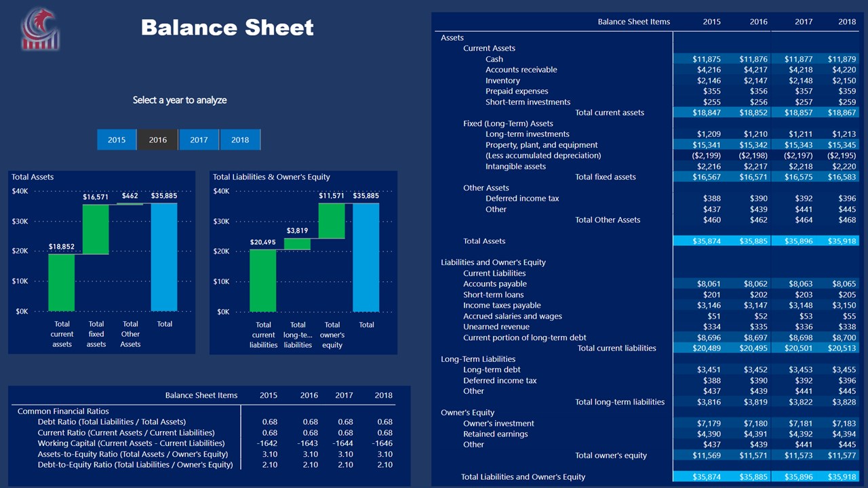Viewport: 868px width, 488px height.
Task: Click Less accumulated depreciation row label
Action: pyautogui.click(x=543, y=156)
